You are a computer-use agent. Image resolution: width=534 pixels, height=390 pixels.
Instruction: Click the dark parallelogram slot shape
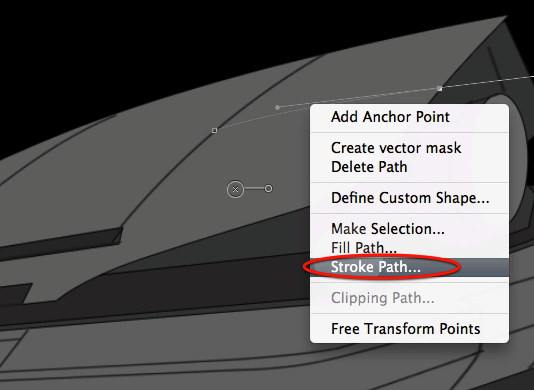pyautogui.click(x=60, y=244)
